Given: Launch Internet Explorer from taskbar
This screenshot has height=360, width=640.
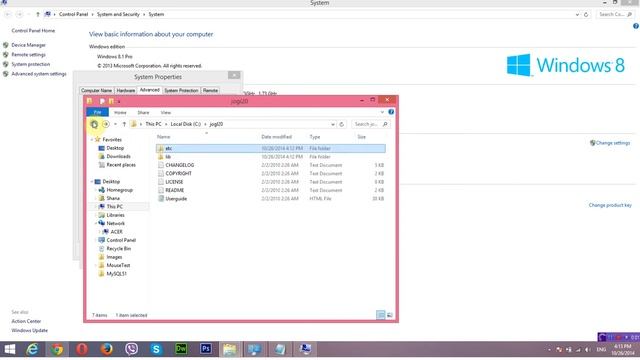Looking at the screenshot, I should (x=33, y=349).
